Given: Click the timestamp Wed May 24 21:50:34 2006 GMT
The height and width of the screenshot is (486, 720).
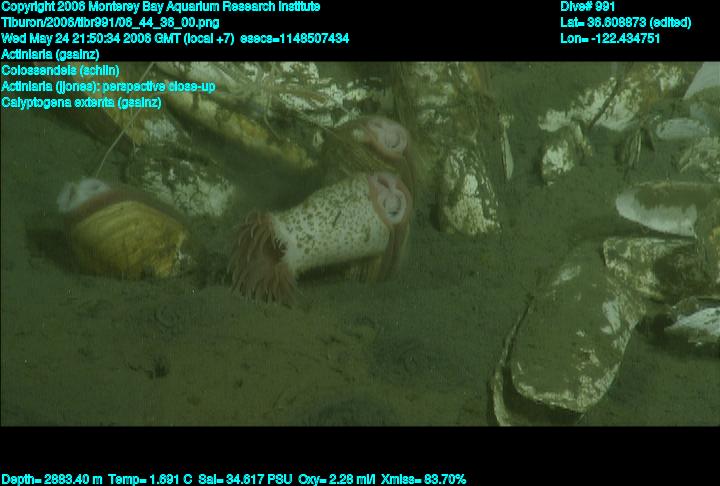Looking at the screenshot, I should tap(91, 38).
